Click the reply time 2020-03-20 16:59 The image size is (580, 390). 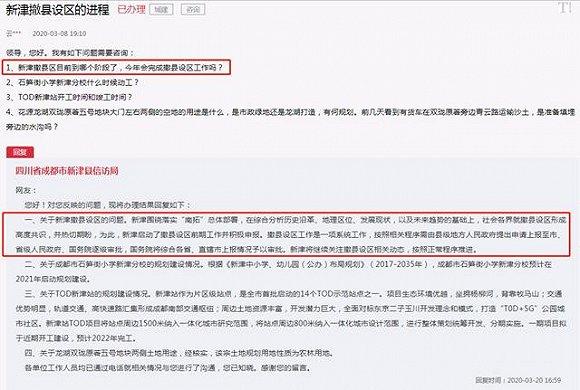pyautogui.click(x=518, y=380)
